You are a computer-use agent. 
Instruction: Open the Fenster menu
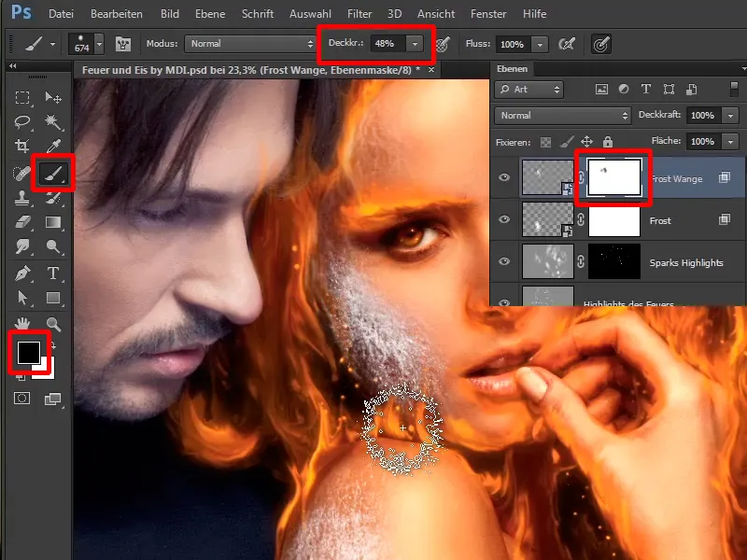[x=488, y=14]
